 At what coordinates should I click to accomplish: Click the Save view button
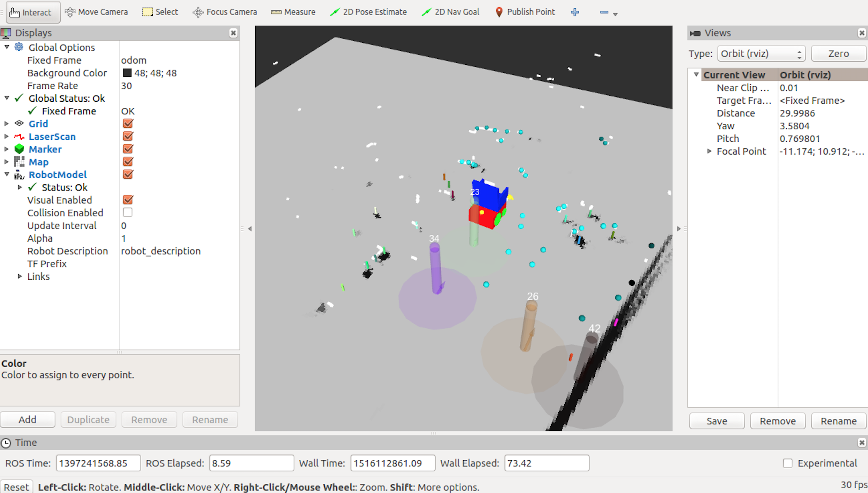(717, 421)
